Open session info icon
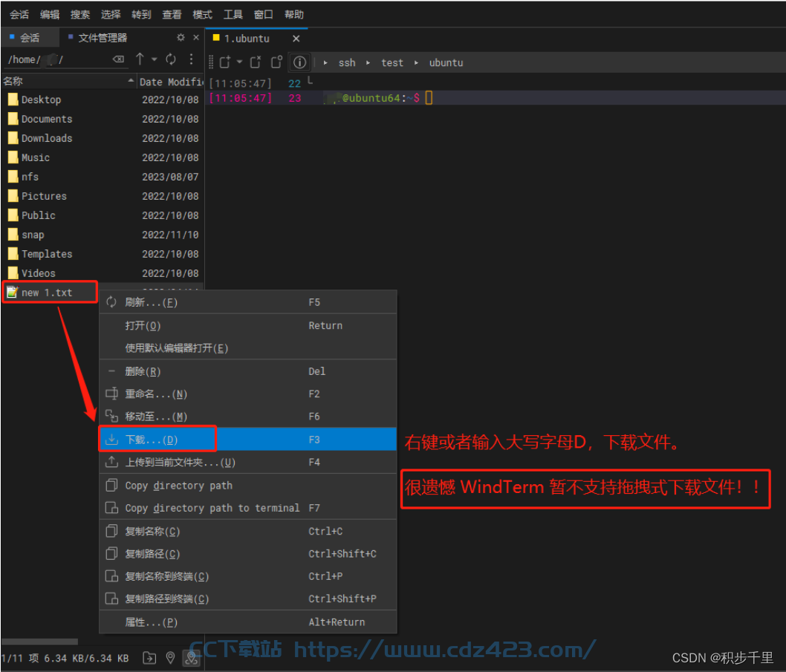The image size is (786, 672). point(299,62)
